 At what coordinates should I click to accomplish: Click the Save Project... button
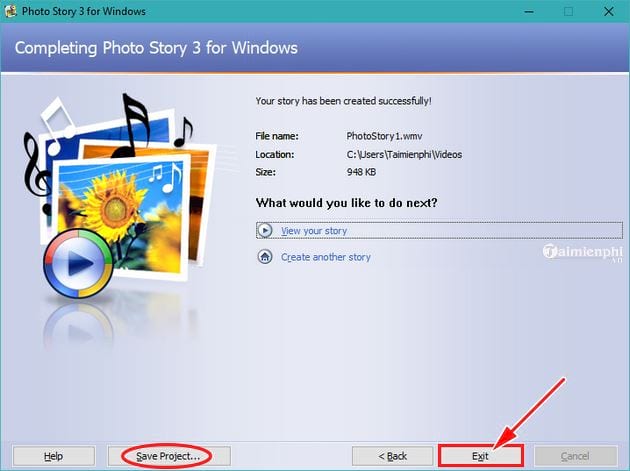coord(169,456)
